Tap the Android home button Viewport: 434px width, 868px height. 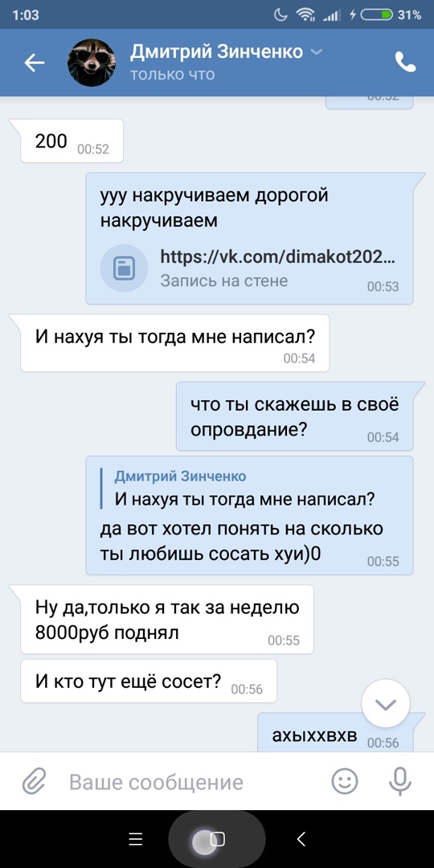(x=217, y=839)
